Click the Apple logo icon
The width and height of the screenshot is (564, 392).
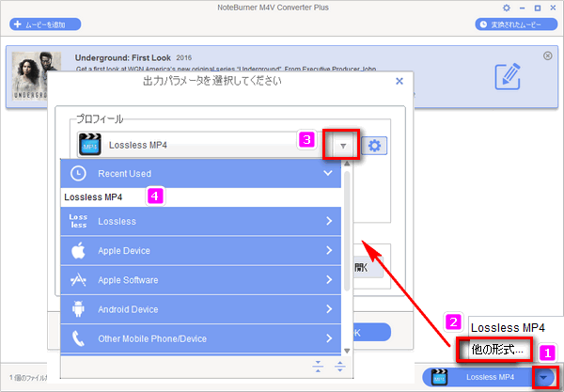(78, 250)
